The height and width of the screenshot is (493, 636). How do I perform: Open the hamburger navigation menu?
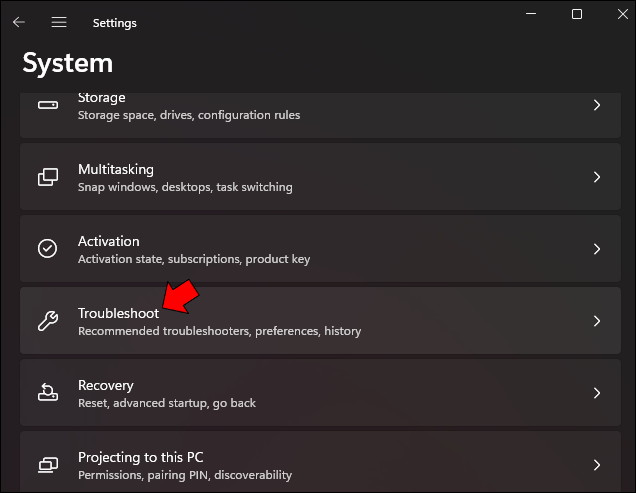coord(59,22)
